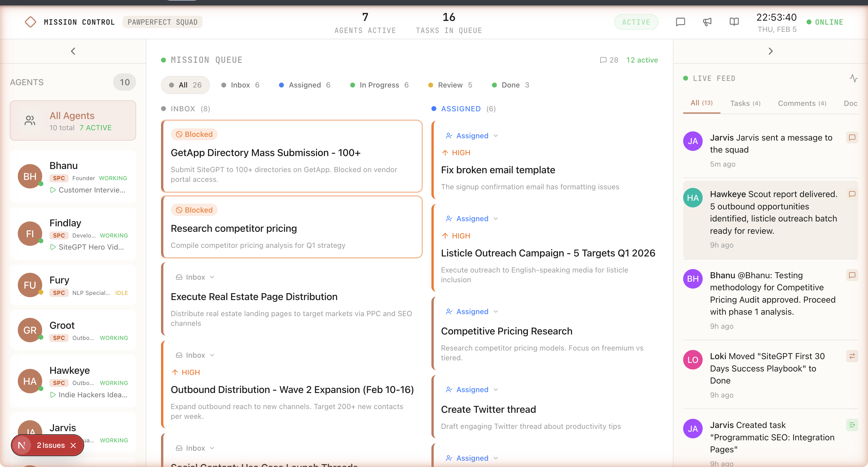Click the move icon on Loki's feed entry
Screen dimensions: 868x467
852,356
